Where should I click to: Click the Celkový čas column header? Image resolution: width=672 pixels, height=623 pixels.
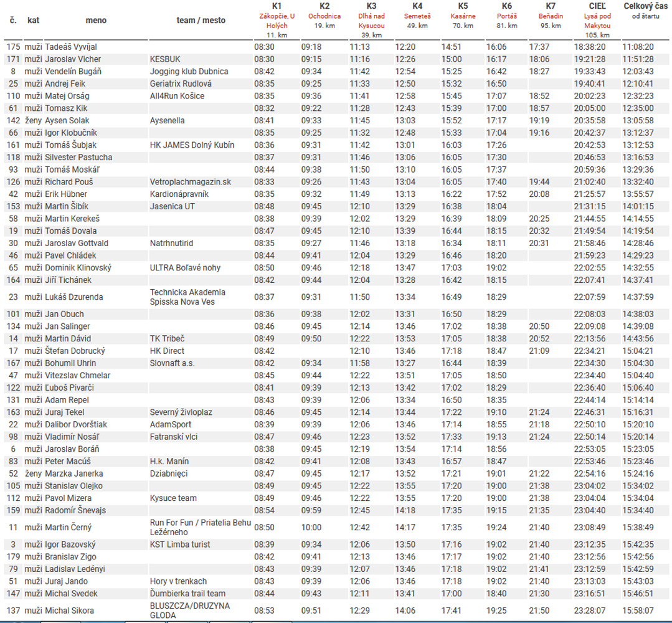pos(646,16)
